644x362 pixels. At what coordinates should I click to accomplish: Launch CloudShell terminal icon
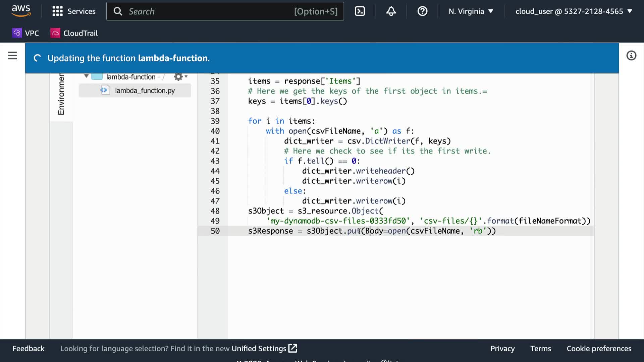pos(360,11)
